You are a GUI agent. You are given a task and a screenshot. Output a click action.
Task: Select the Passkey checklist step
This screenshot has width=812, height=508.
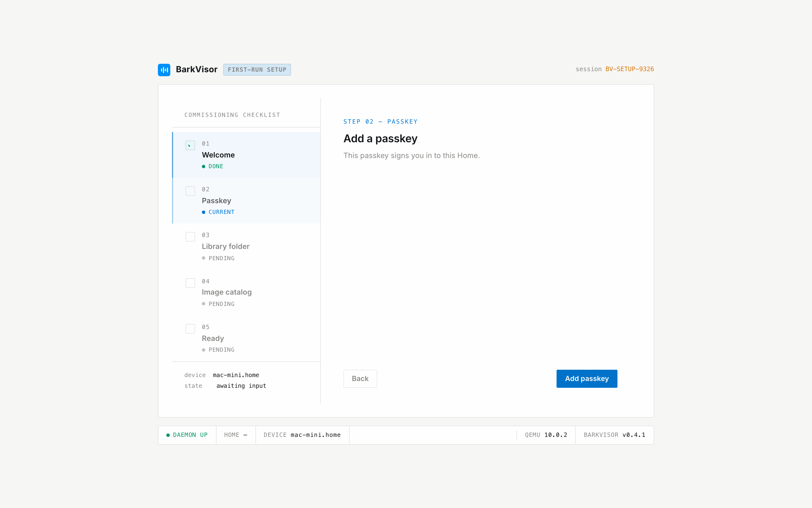pos(246,201)
